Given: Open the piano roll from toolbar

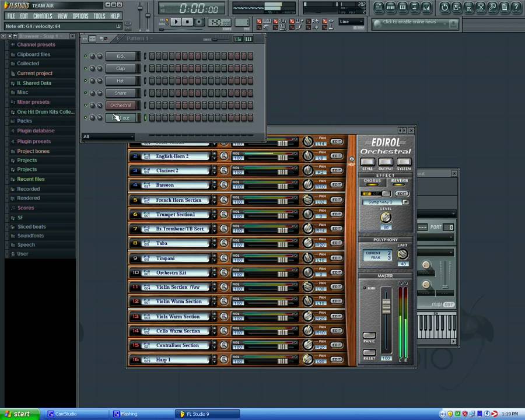Looking at the screenshot, I should 402,7.
